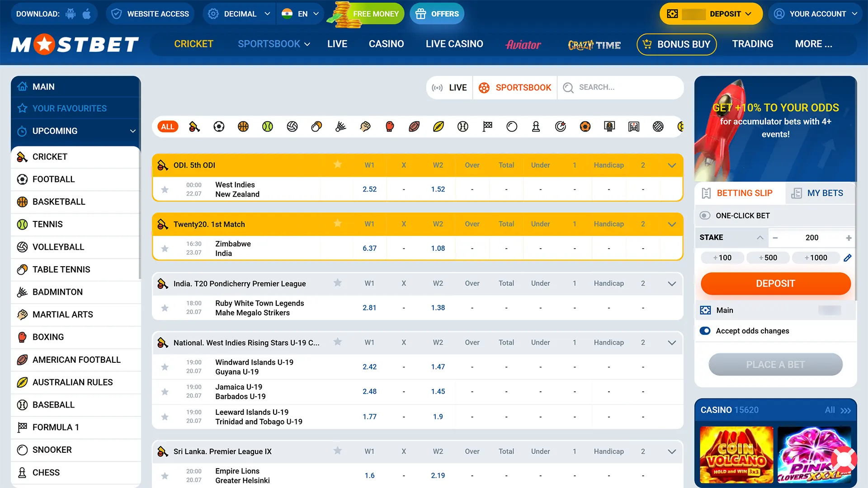This screenshot has width=868, height=488.
Task: Select baseball icon in sports filter row
Action: tap(463, 127)
